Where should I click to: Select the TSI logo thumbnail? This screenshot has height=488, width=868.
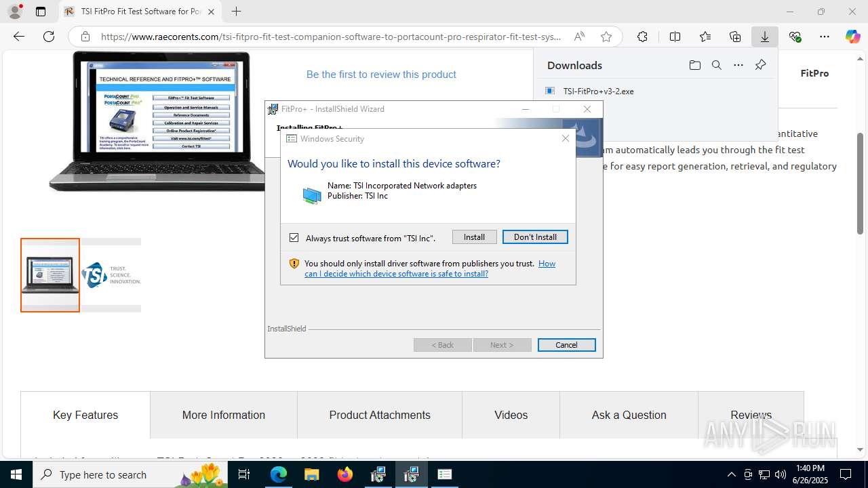coord(111,275)
